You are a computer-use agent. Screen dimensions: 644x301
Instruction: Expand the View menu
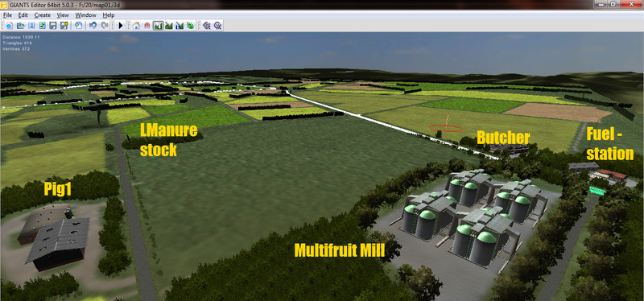coord(63,15)
